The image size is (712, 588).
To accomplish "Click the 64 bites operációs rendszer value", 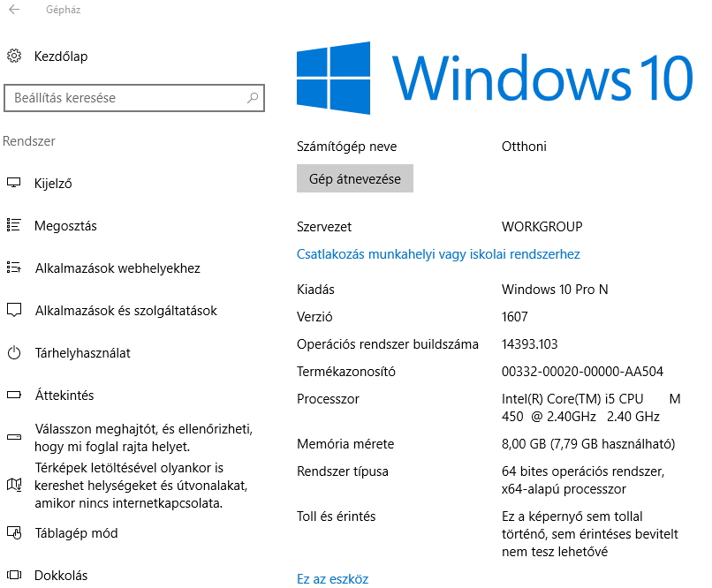I will (583, 480).
